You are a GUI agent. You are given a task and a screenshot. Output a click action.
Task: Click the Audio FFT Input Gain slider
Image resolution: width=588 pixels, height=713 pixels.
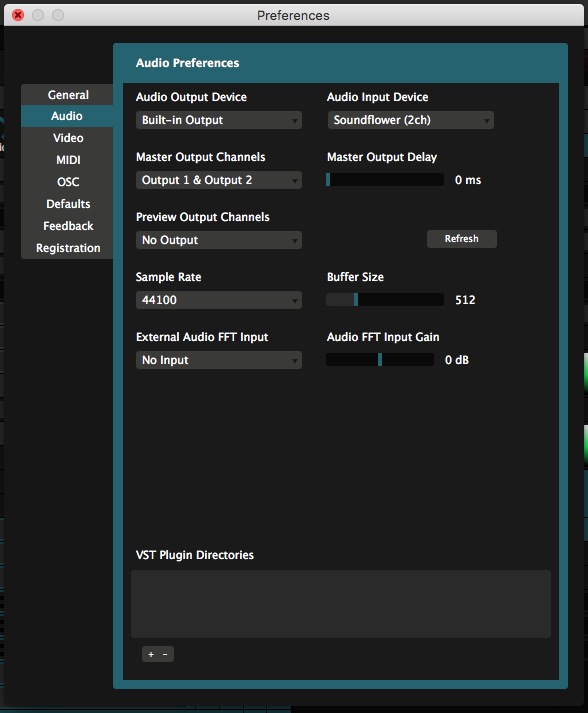tap(380, 360)
